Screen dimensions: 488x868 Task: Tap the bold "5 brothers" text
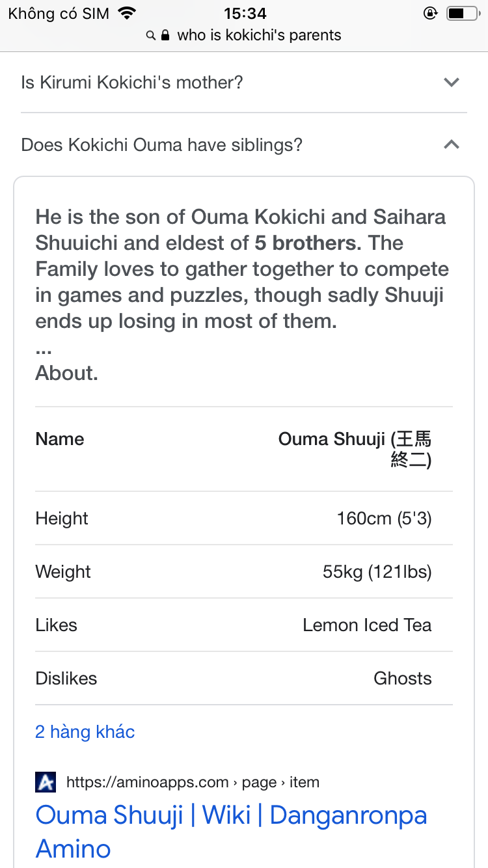[308, 243]
